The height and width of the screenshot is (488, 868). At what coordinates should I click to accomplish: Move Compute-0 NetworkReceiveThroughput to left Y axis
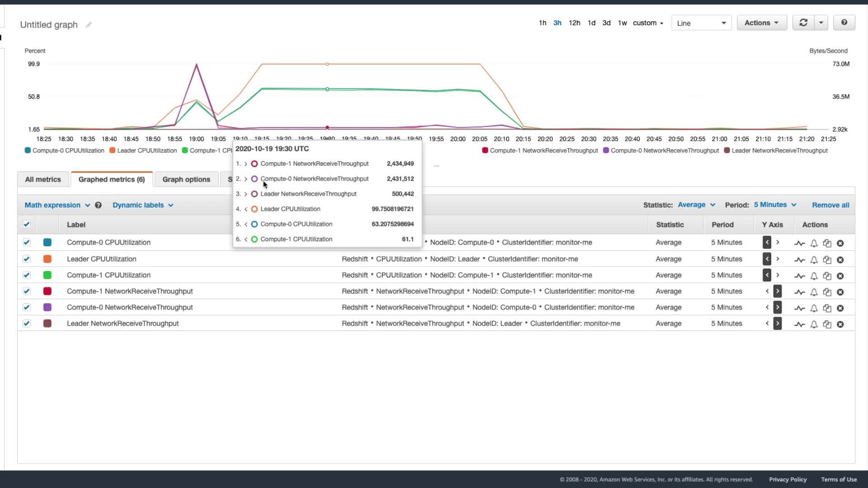point(767,308)
